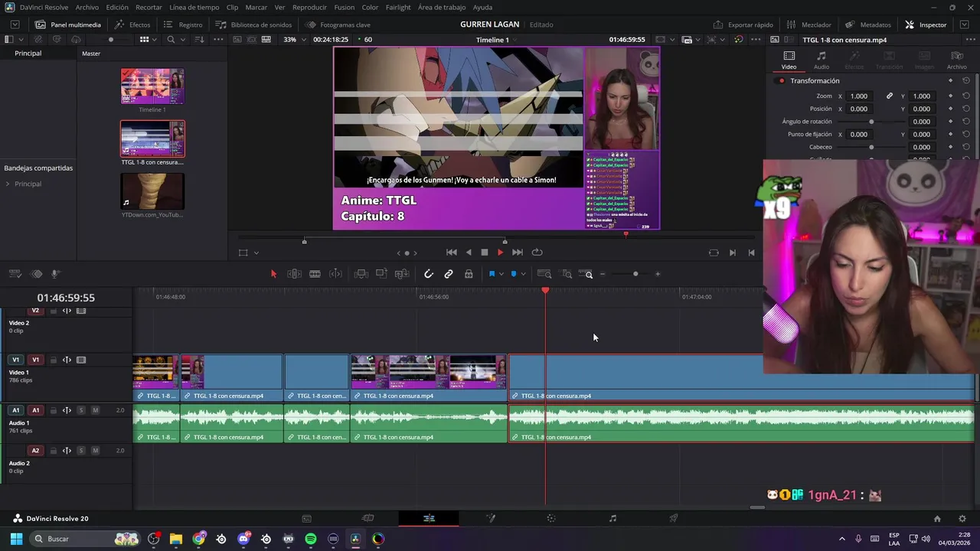This screenshot has height=551, width=980.
Task: Open the Fusion menu
Action: pyautogui.click(x=345, y=7)
